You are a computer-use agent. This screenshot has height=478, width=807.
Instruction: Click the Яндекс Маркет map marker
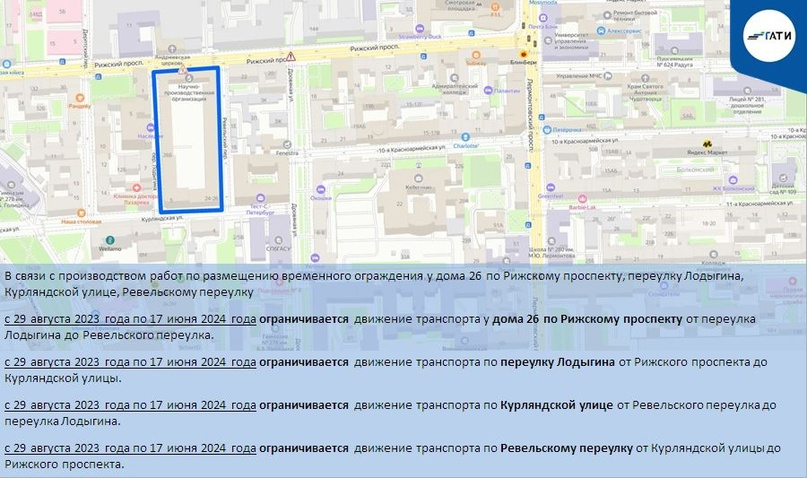(707, 144)
